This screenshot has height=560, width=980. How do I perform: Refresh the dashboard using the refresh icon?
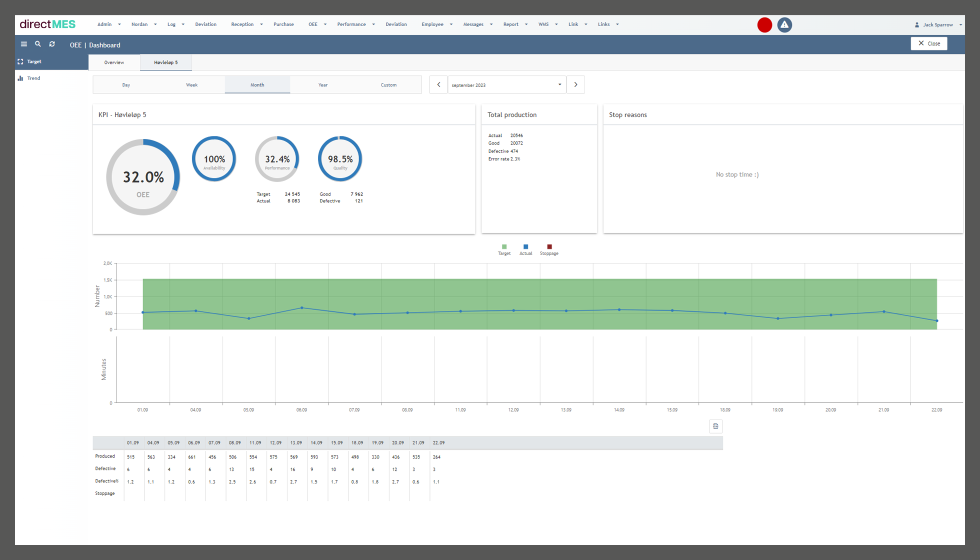pyautogui.click(x=52, y=44)
